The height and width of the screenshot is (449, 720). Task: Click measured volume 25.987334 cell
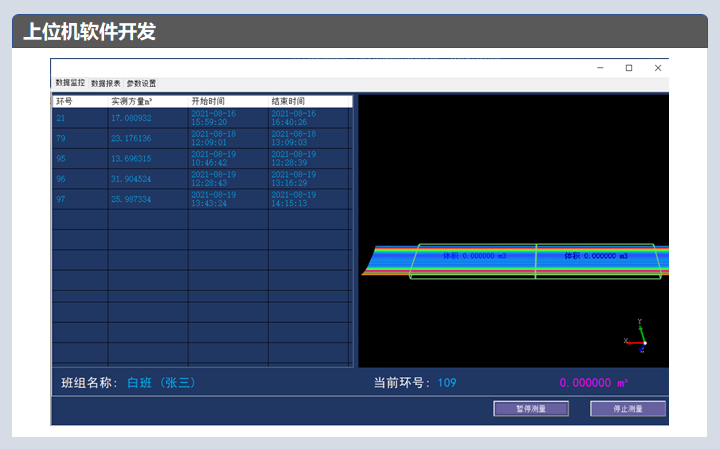(x=148, y=199)
